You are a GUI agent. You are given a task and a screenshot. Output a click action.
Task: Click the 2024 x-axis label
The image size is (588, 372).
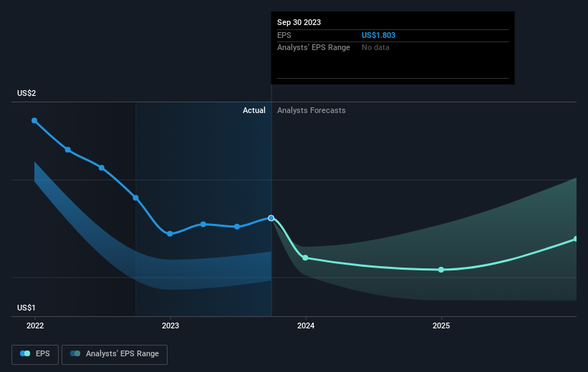(x=306, y=325)
